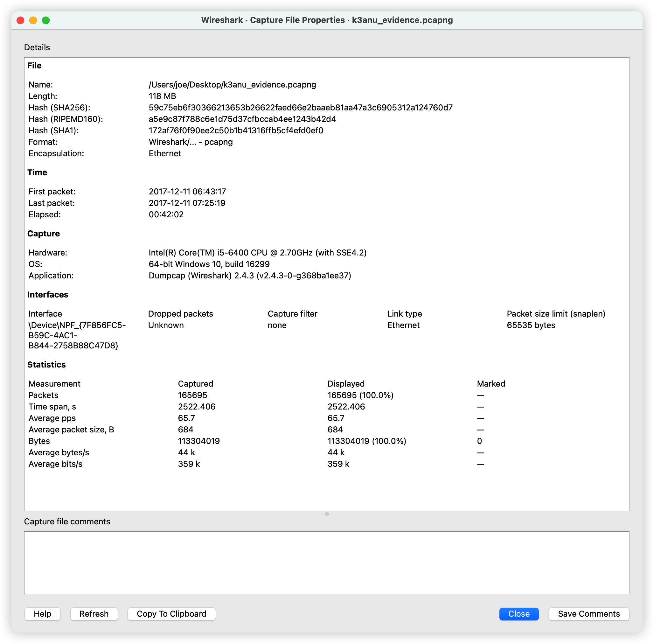The image size is (654, 644).
Task: Click the Last packet time 2017-12-11 07:25:19
Action: (187, 203)
